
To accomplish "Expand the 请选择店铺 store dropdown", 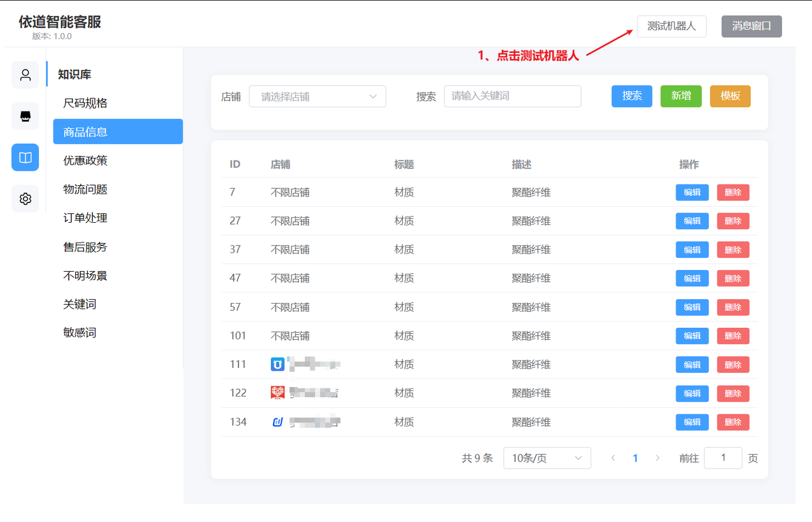I will [x=318, y=97].
